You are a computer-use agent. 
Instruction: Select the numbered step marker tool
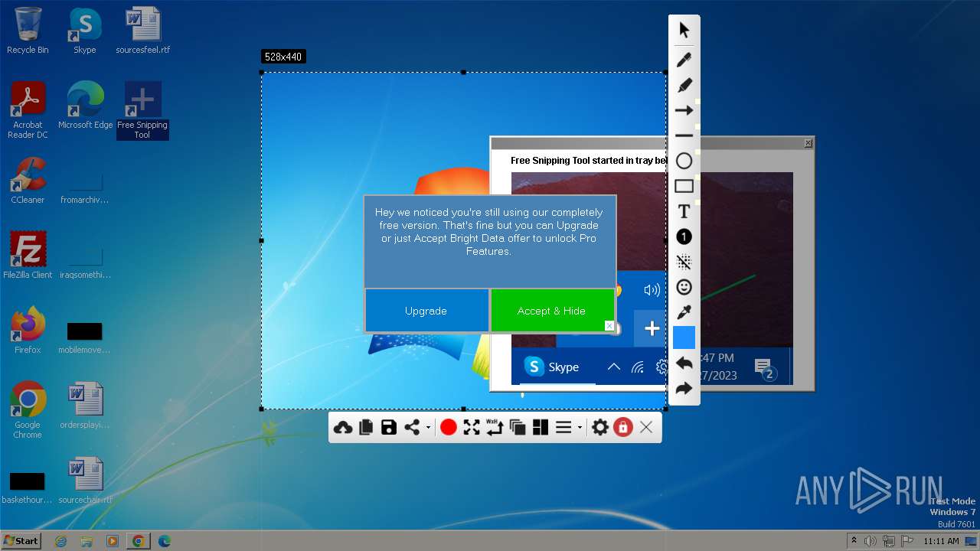tap(684, 236)
